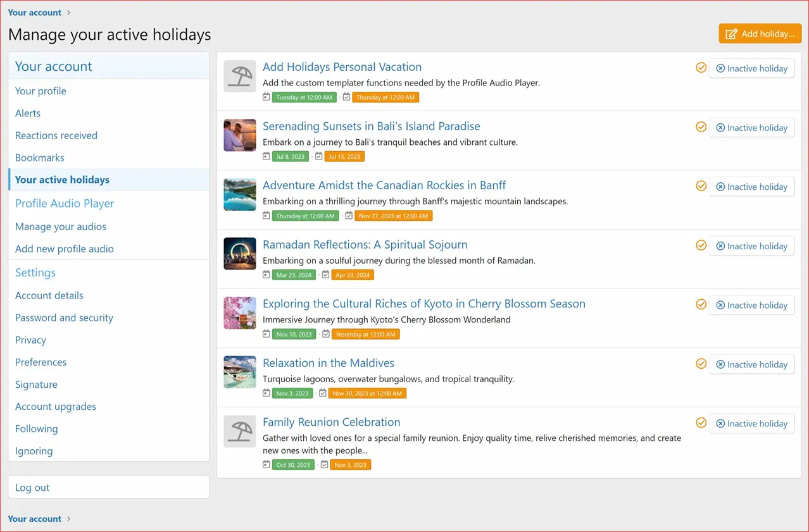Set Kyoto Cherry Blossom holiday to inactive
The width and height of the screenshot is (809, 532).
tap(751, 305)
